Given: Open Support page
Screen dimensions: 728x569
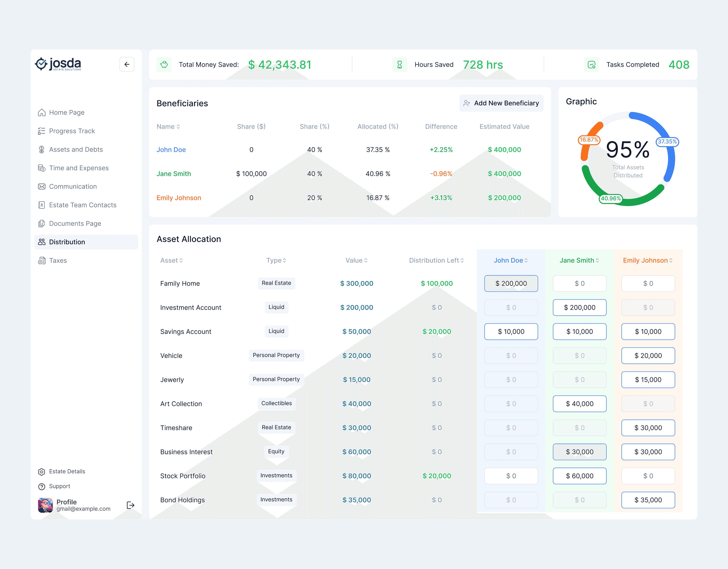Looking at the screenshot, I should pos(59,486).
